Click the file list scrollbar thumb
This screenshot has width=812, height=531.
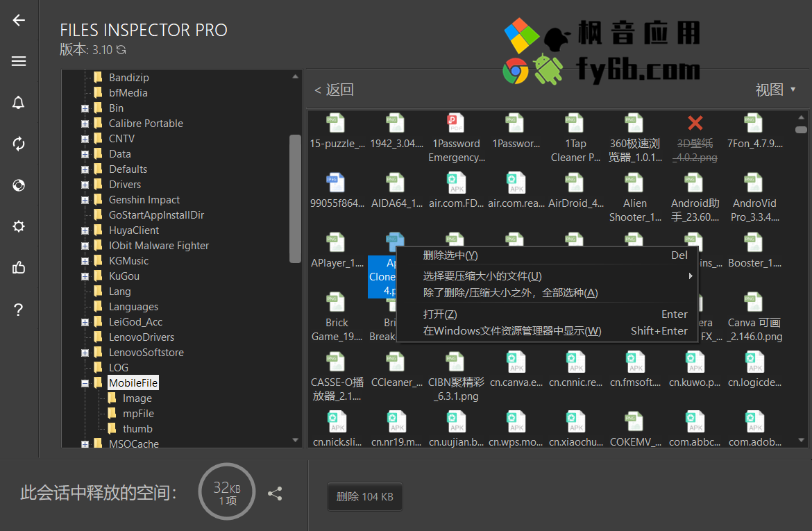pyautogui.click(x=801, y=130)
